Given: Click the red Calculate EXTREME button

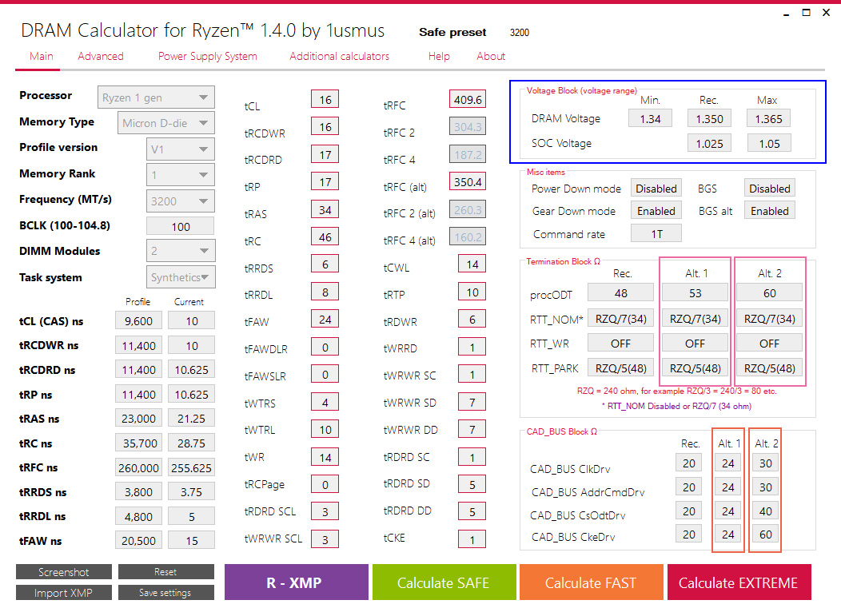Looking at the screenshot, I should [739, 582].
